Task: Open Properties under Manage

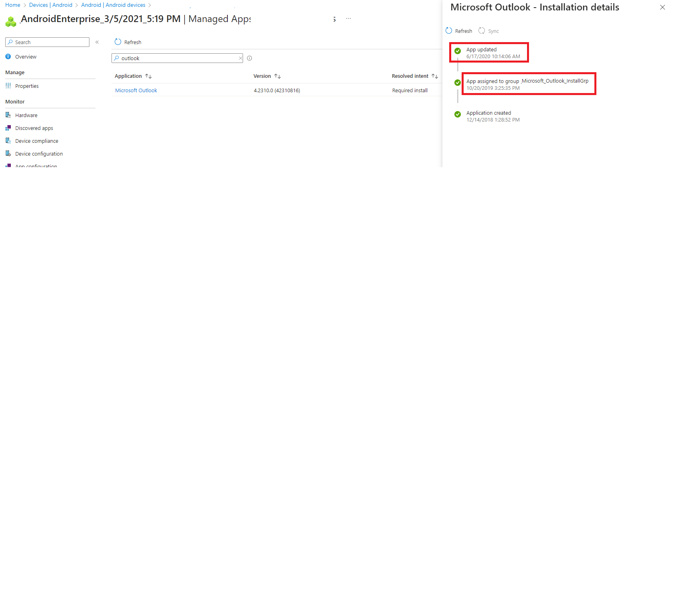Action: (27, 86)
